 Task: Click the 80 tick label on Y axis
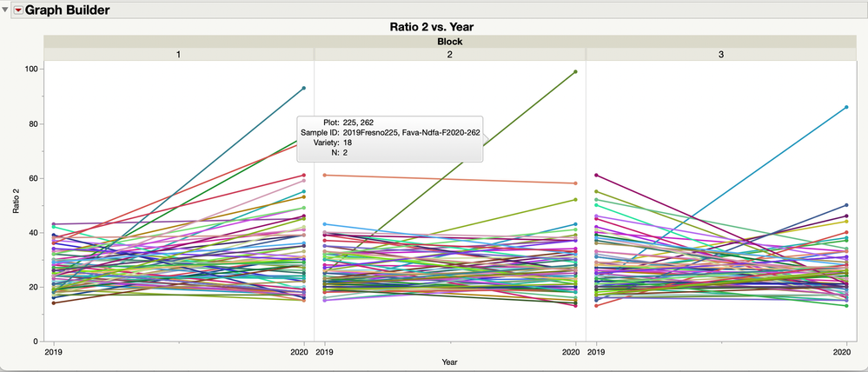coord(33,124)
